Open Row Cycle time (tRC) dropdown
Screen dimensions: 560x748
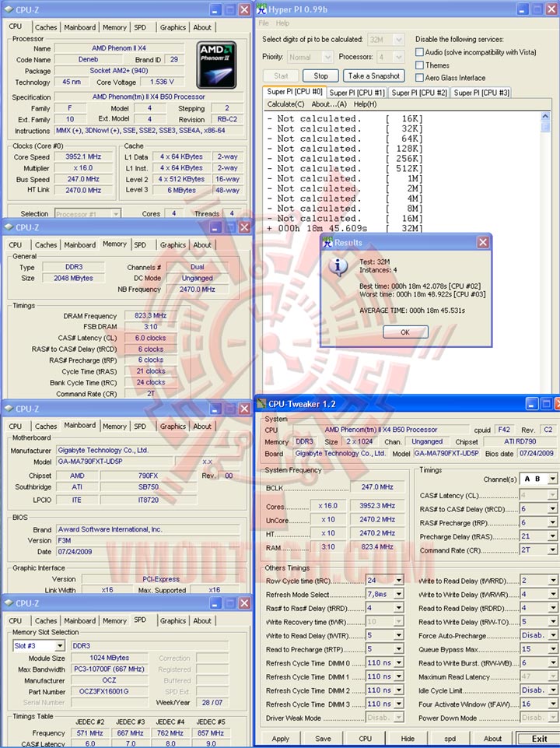[399, 580]
